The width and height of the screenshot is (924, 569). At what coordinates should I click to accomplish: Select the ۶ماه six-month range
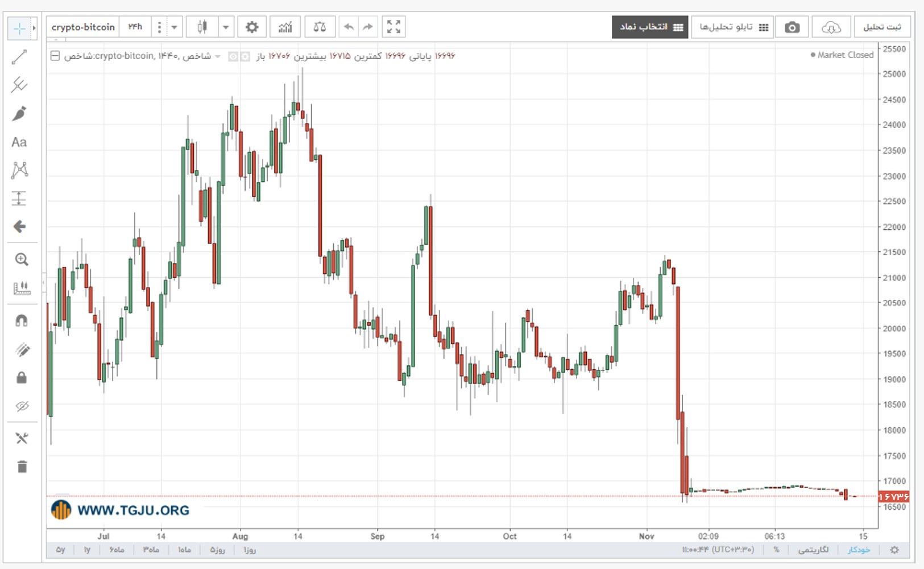[117, 550]
